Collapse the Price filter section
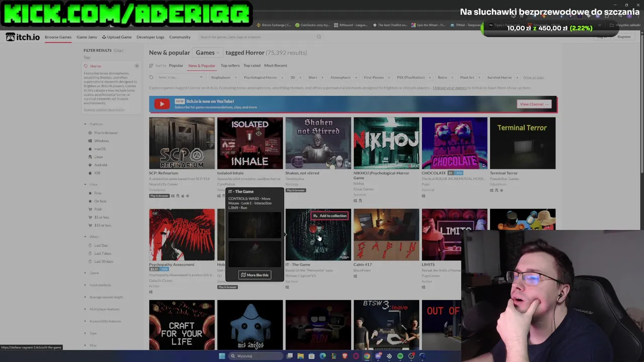This screenshot has width=644, height=362. 91,185
